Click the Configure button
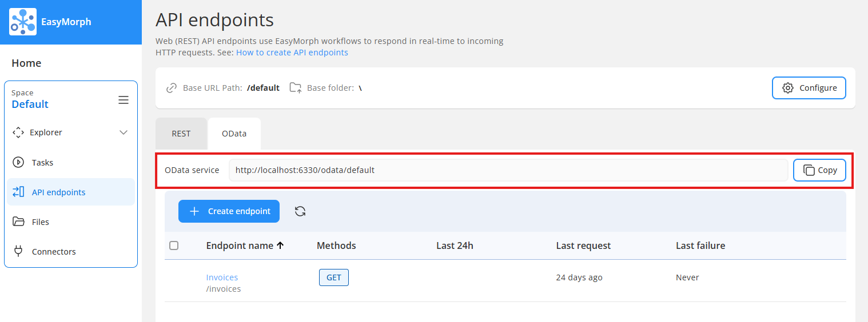Image resolution: width=868 pixels, height=322 pixels. coord(809,88)
